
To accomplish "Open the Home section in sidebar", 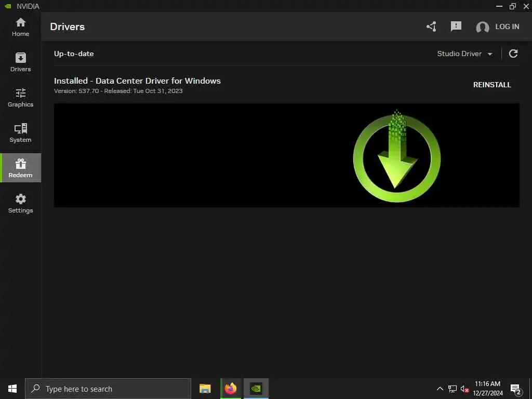I will [20, 27].
